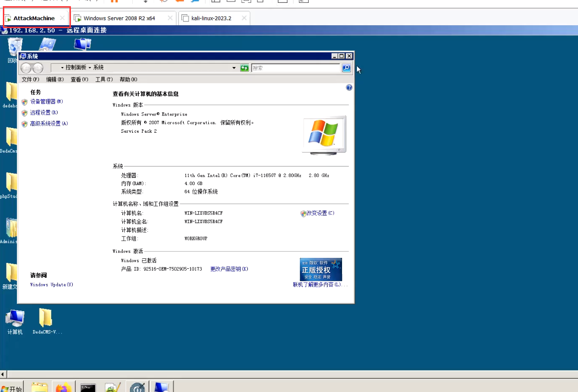This screenshot has height=392, width=578.
Task: Click the Back arrow in the 系统 window
Action: [x=26, y=68]
